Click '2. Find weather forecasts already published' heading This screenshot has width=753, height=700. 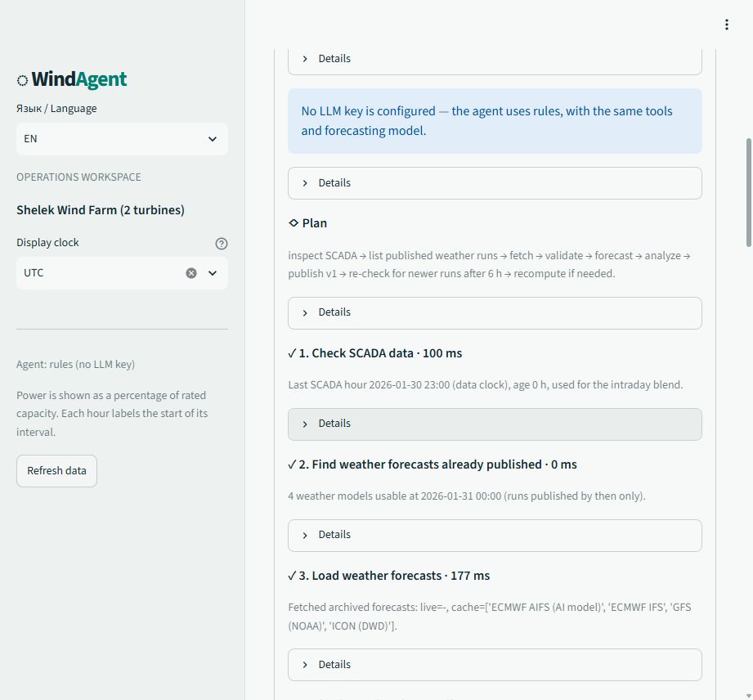pyautogui.click(x=433, y=464)
